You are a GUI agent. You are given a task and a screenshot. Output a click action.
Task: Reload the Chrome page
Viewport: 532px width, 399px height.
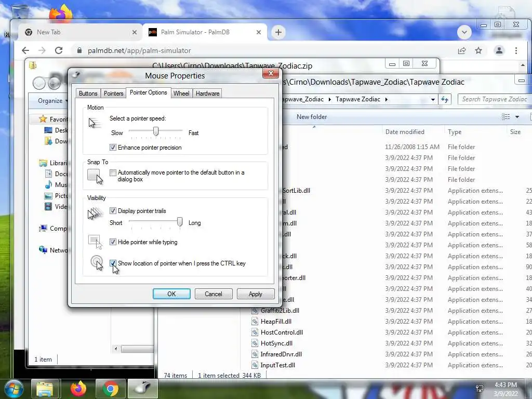[59, 50]
